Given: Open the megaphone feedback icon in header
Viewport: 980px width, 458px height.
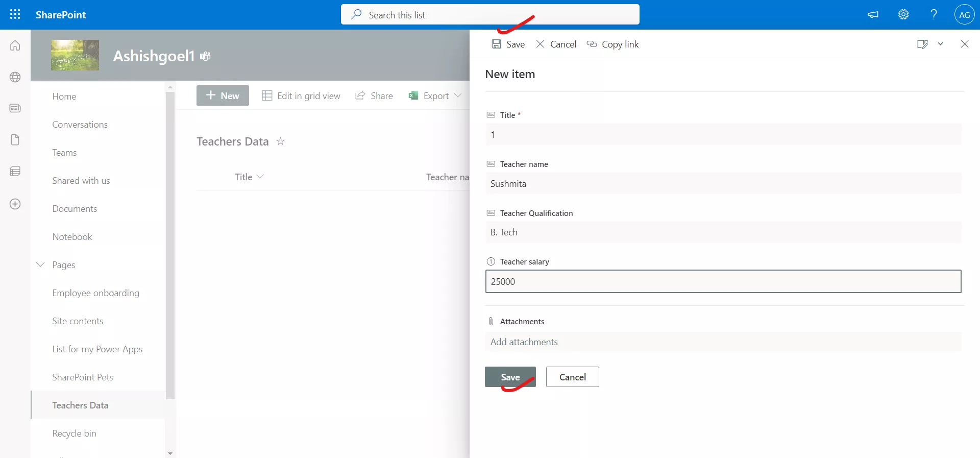Looking at the screenshot, I should click(873, 15).
